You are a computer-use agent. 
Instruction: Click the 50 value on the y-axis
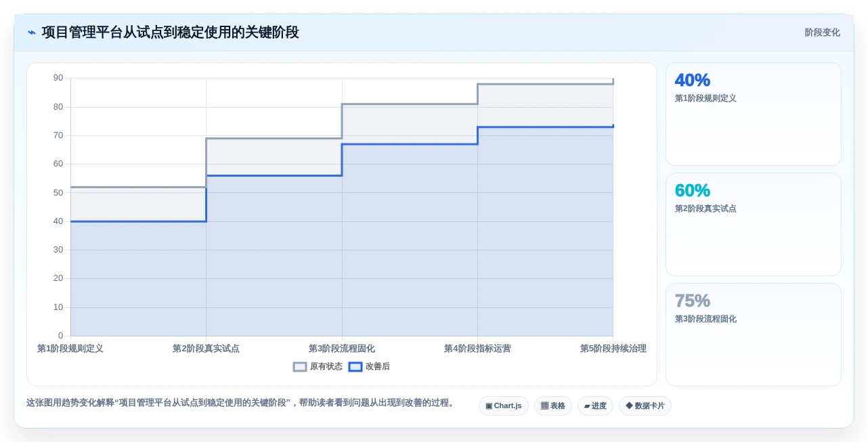click(x=58, y=192)
